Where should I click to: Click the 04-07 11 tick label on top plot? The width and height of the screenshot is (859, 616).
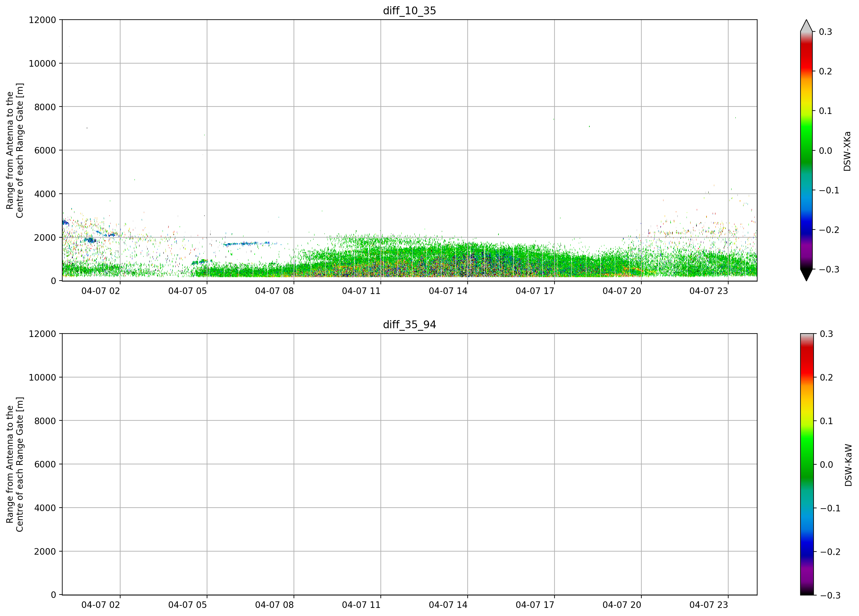361,291
